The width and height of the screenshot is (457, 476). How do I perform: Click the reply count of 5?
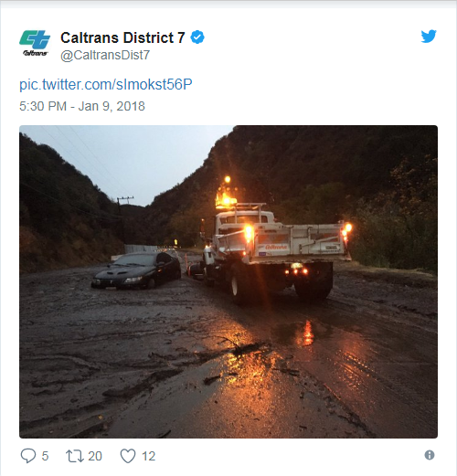(45, 456)
